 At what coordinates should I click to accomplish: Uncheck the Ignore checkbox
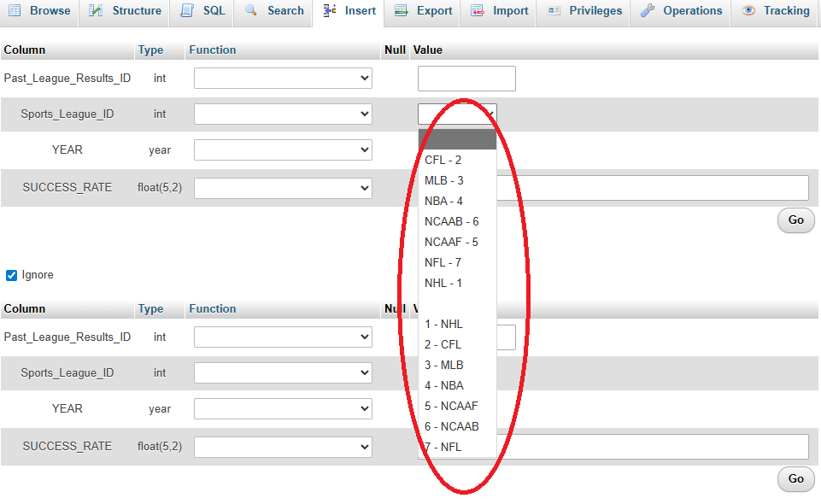click(12, 275)
